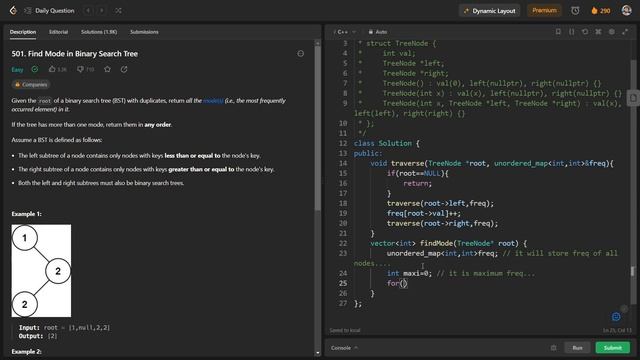Place cursor on line 25 'for()'

397,283
